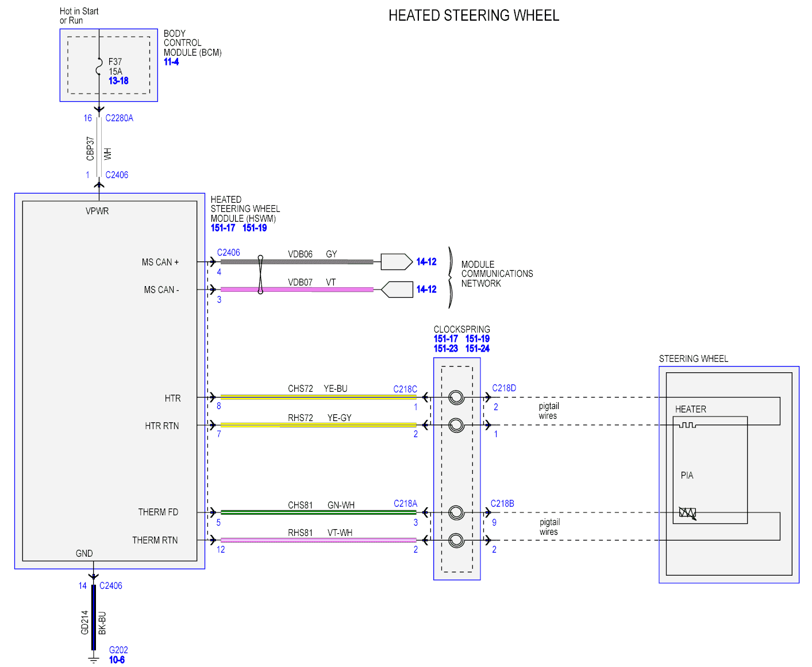Open the 151-17 link under Heated Steering Wheel Module
Screen dimensions: 812x667
[223, 228]
